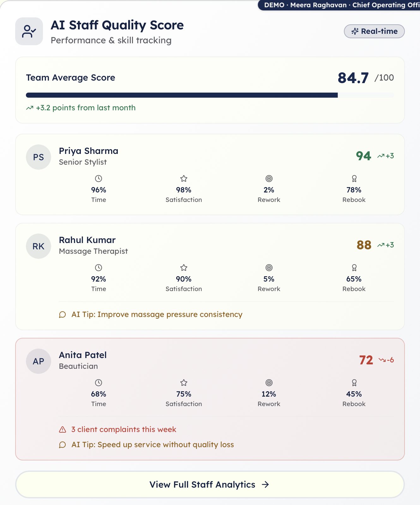The width and height of the screenshot is (420, 505).
Task: Click the staff quality person-check icon
Action: coord(29,31)
